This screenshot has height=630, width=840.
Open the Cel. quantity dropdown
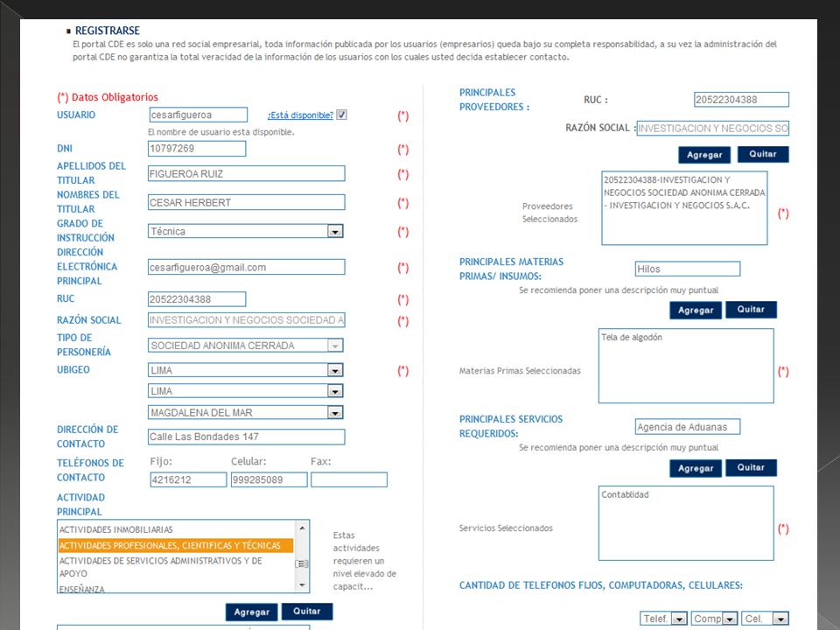766,619
